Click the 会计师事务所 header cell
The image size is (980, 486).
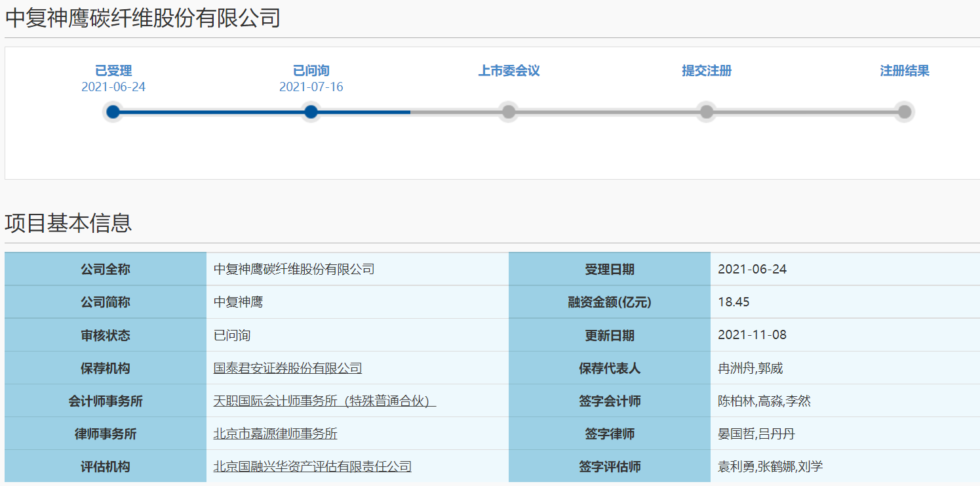(106, 401)
